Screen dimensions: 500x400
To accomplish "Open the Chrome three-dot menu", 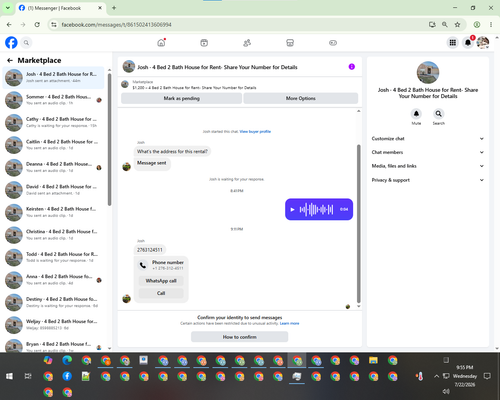I will [491, 25].
